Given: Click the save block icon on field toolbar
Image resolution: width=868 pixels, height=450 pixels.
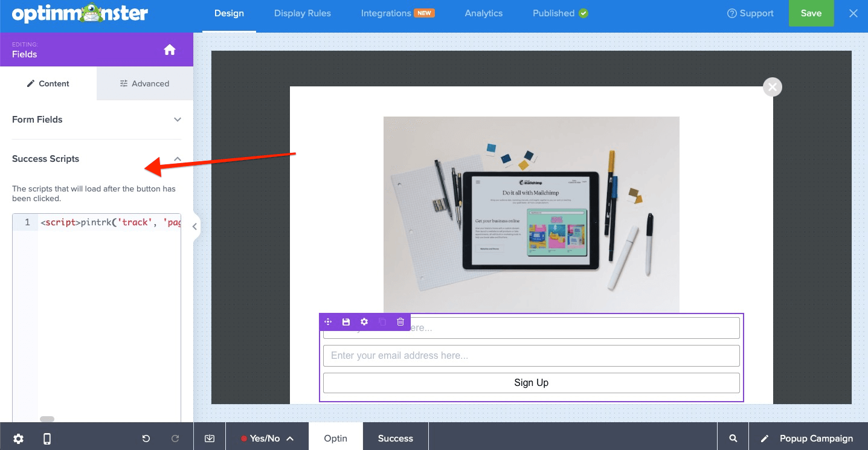Looking at the screenshot, I should pos(346,322).
